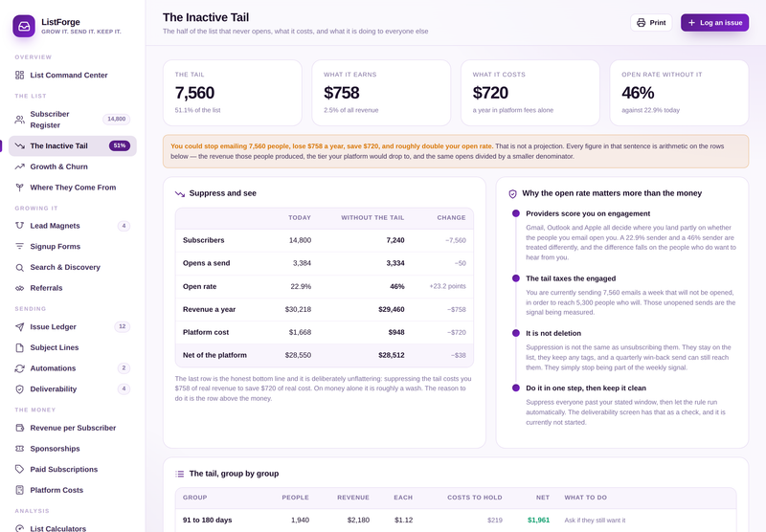This screenshot has height=532, width=766.
Task: Click the 'The tail taxes the engaged' heading
Action: (571, 278)
